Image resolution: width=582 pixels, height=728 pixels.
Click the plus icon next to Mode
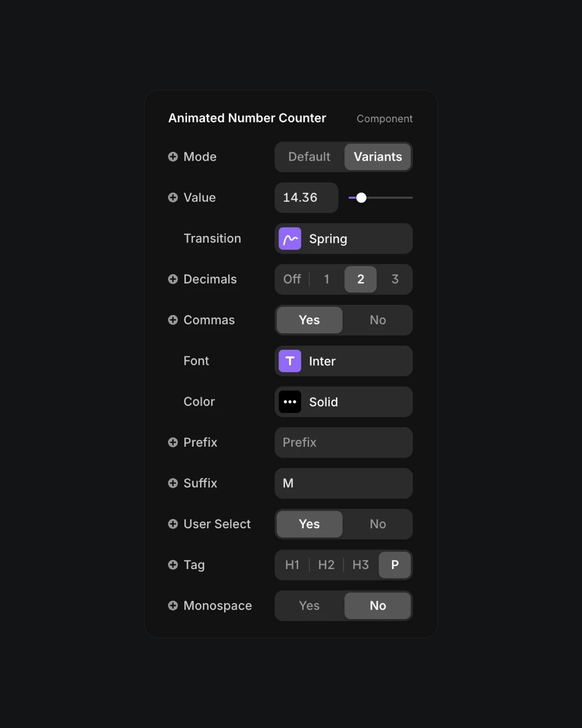[173, 156]
